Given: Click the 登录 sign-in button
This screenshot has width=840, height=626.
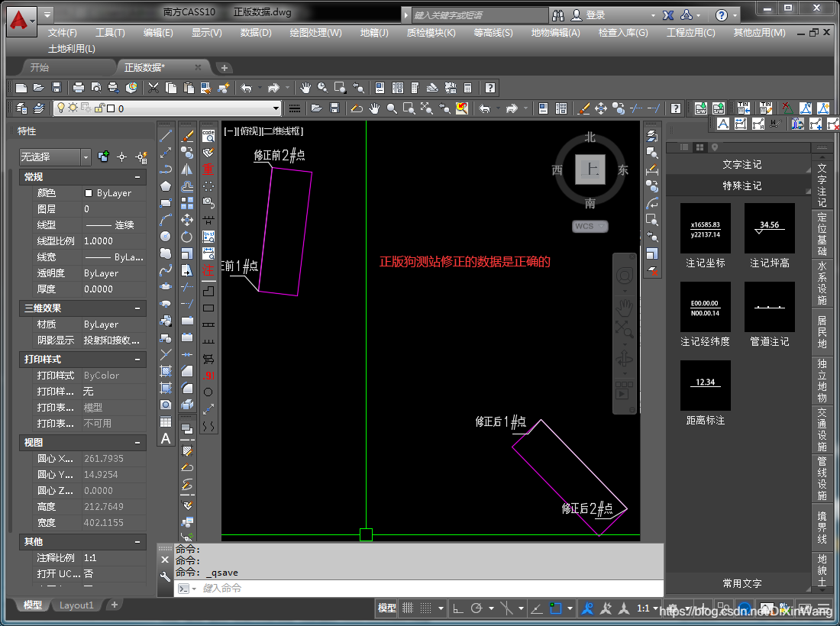Looking at the screenshot, I should 588,15.
